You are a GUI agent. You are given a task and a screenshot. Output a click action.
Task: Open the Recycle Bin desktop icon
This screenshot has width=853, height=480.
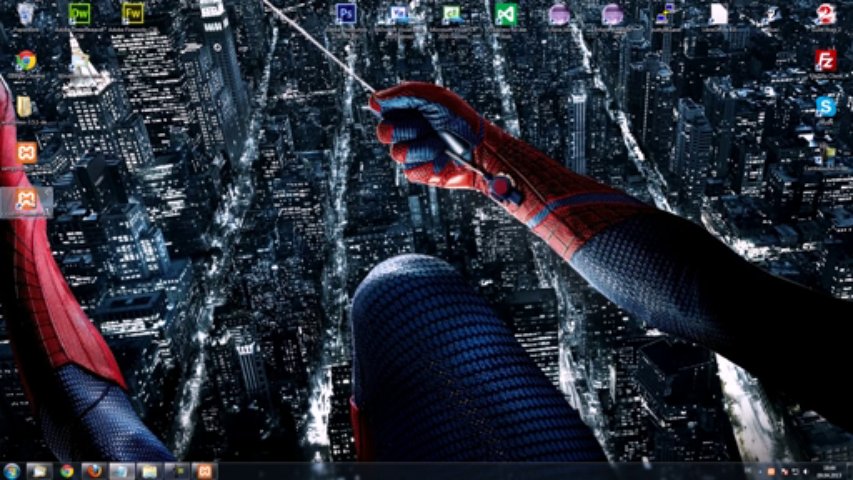pos(26,14)
